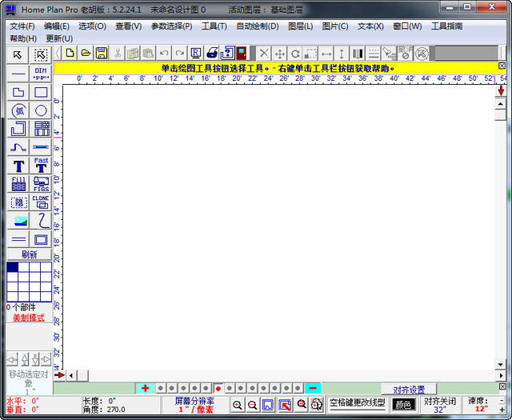
Task: Click the line style triple-line icon
Action: (374, 54)
